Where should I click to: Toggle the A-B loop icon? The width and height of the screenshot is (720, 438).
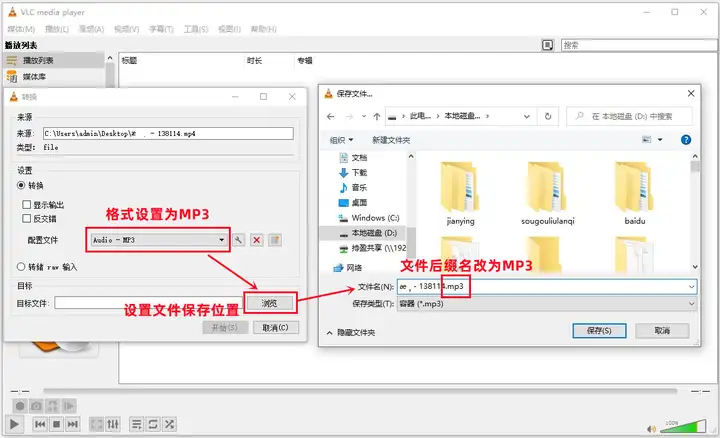(53, 406)
